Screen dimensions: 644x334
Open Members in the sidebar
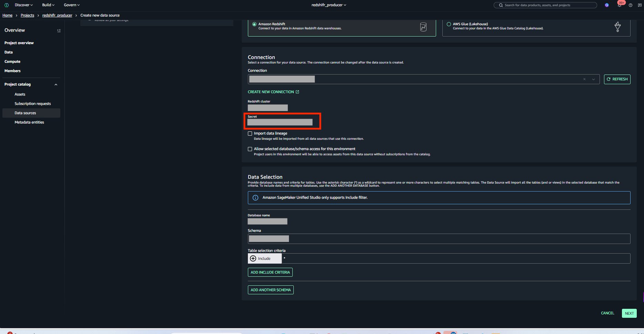pos(12,71)
